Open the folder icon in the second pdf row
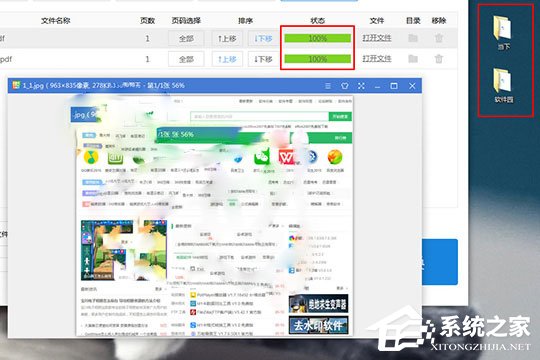This screenshot has width=540, height=360. pyautogui.click(x=413, y=59)
